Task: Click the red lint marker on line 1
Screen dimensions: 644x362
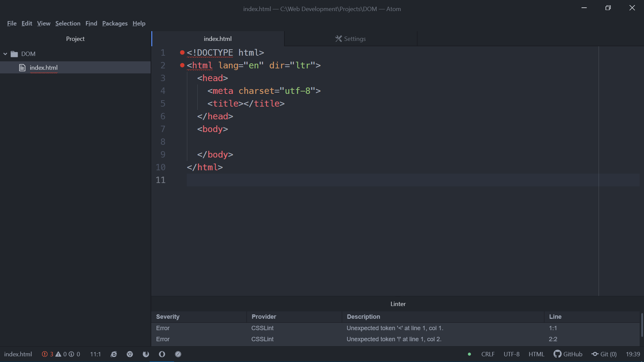Action: pyautogui.click(x=182, y=53)
